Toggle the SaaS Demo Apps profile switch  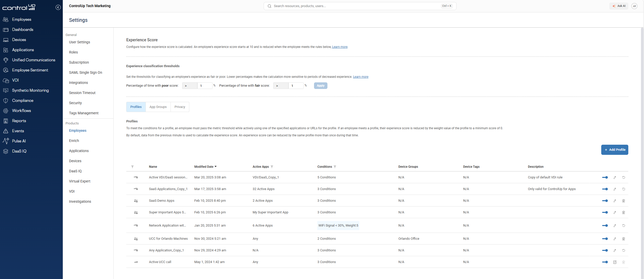point(605,201)
